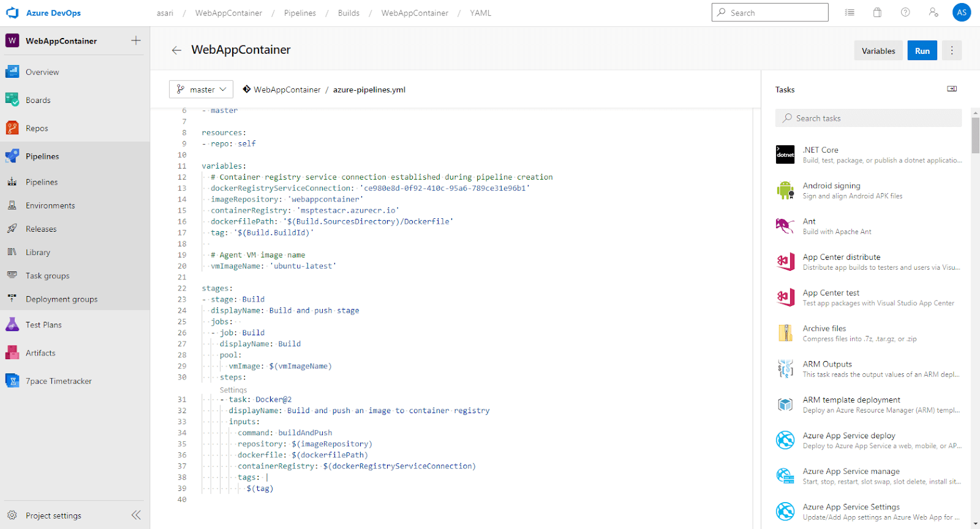Open the Settings link above Docker task
The height and width of the screenshot is (529, 980).
tap(233, 390)
